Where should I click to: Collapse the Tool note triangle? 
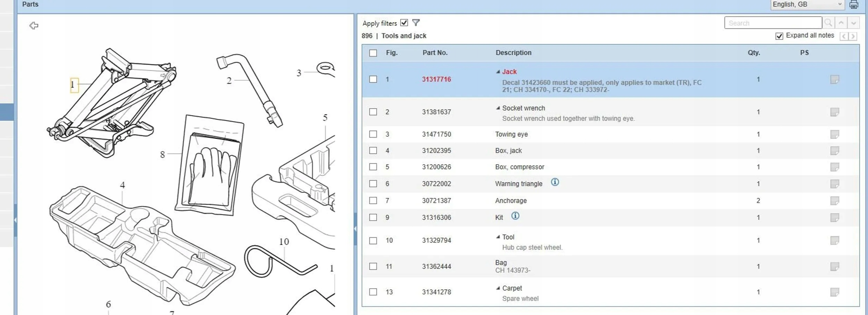(x=498, y=237)
